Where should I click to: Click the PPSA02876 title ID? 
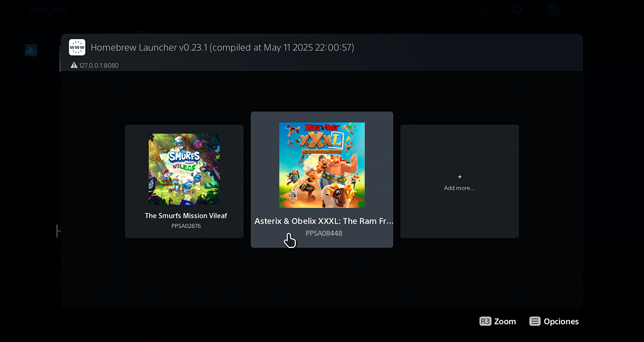tap(186, 226)
